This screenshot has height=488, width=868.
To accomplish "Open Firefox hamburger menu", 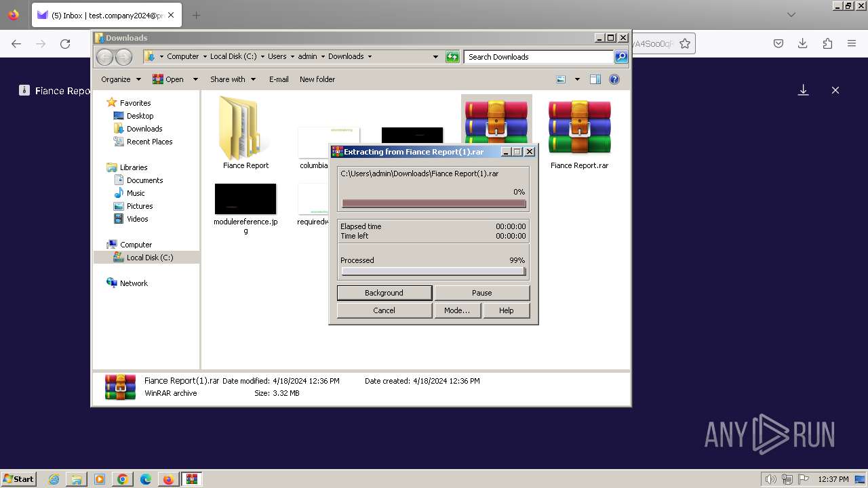I will click(x=852, y=43).
